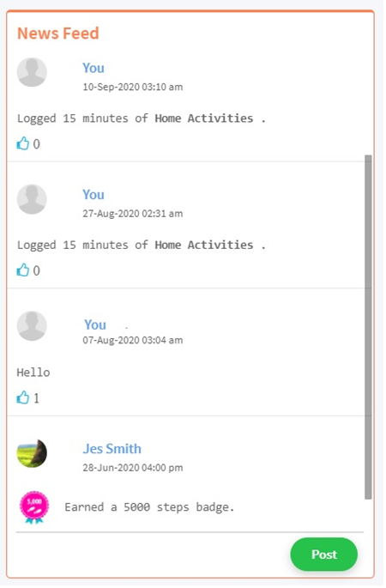Open Jes Smith profile link
Screen dimensions: 386x588
[112, 449]
